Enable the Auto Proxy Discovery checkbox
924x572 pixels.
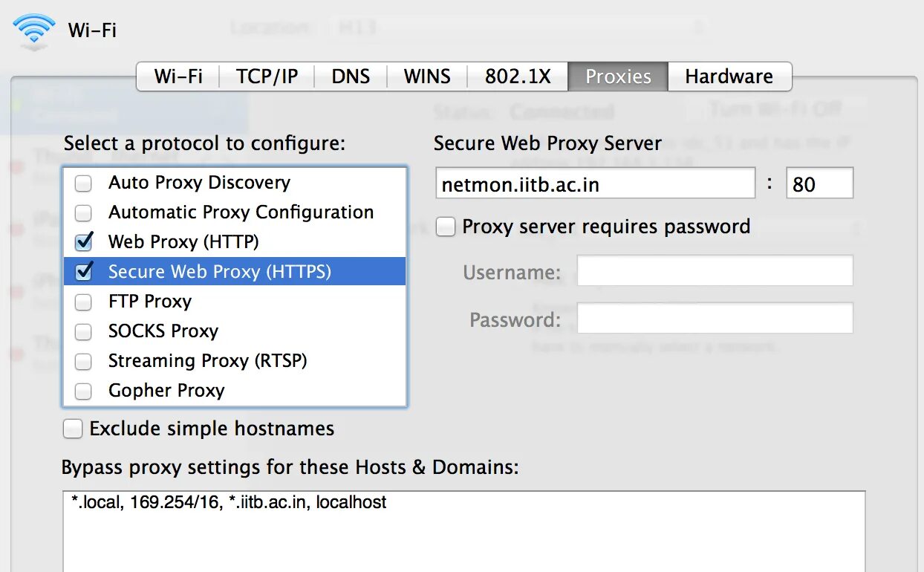(x=84, y=183)
